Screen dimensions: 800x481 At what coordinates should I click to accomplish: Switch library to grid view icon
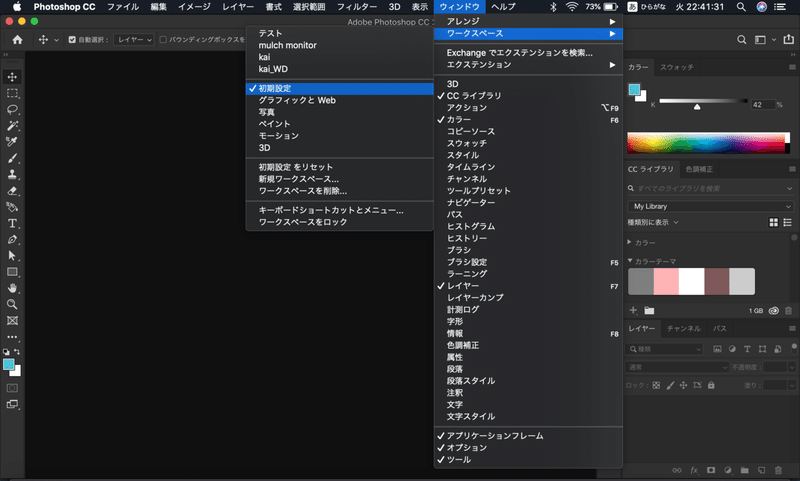(773, 222)
